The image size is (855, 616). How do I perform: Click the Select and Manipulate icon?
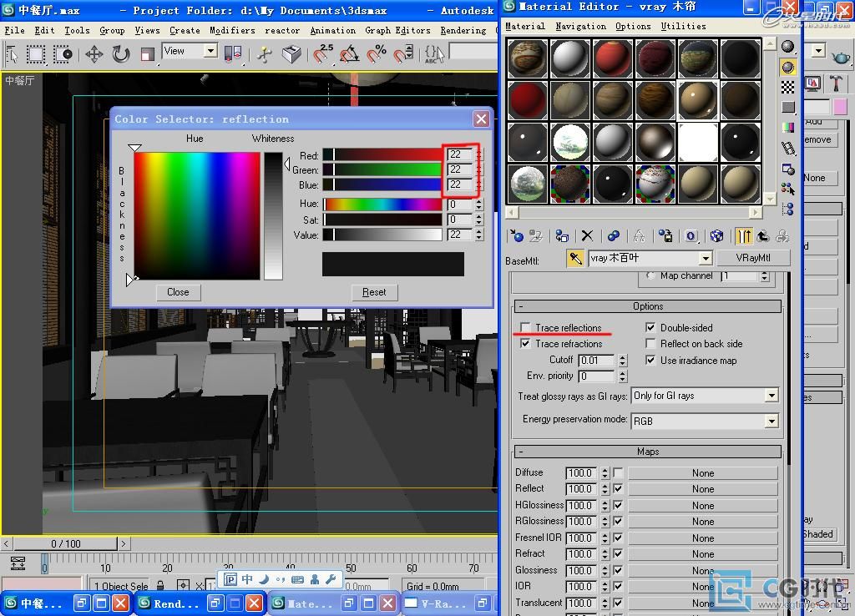265,54
